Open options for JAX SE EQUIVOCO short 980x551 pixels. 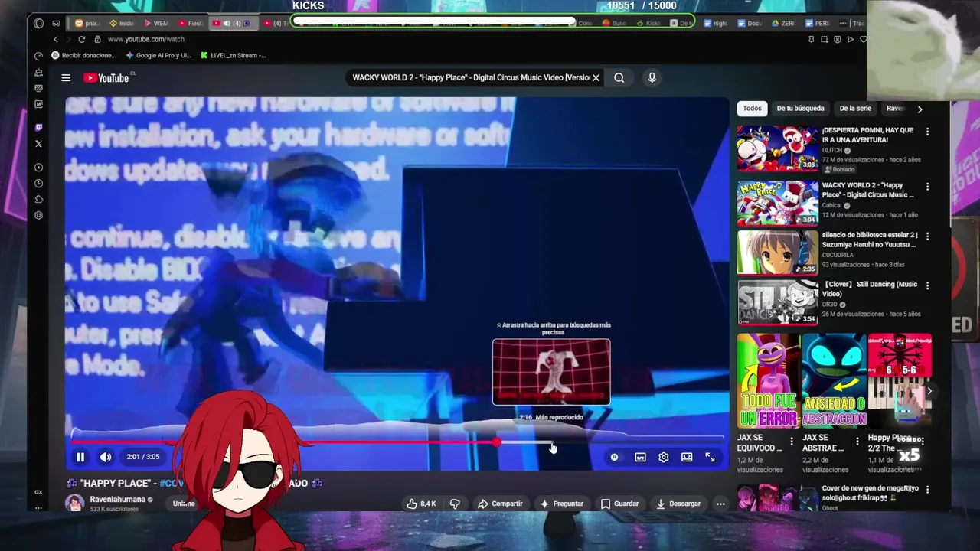click(792, 442)
